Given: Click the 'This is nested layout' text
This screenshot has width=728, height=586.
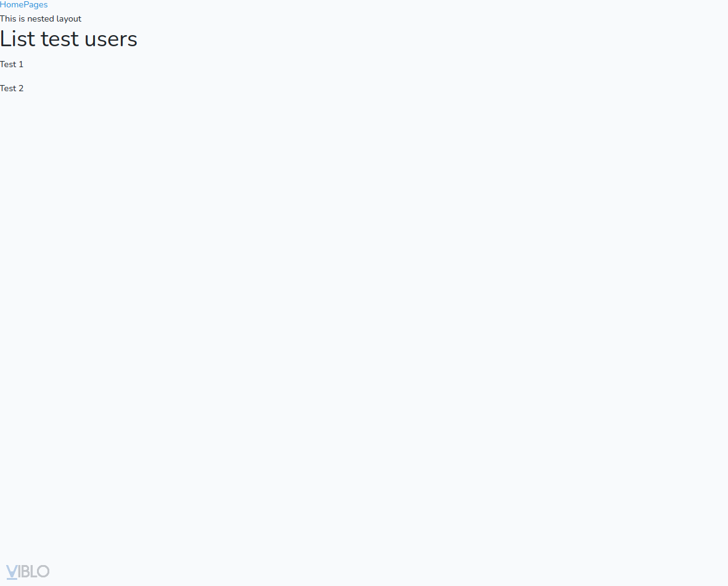Looking at the screenshot, I should point(41,18).
